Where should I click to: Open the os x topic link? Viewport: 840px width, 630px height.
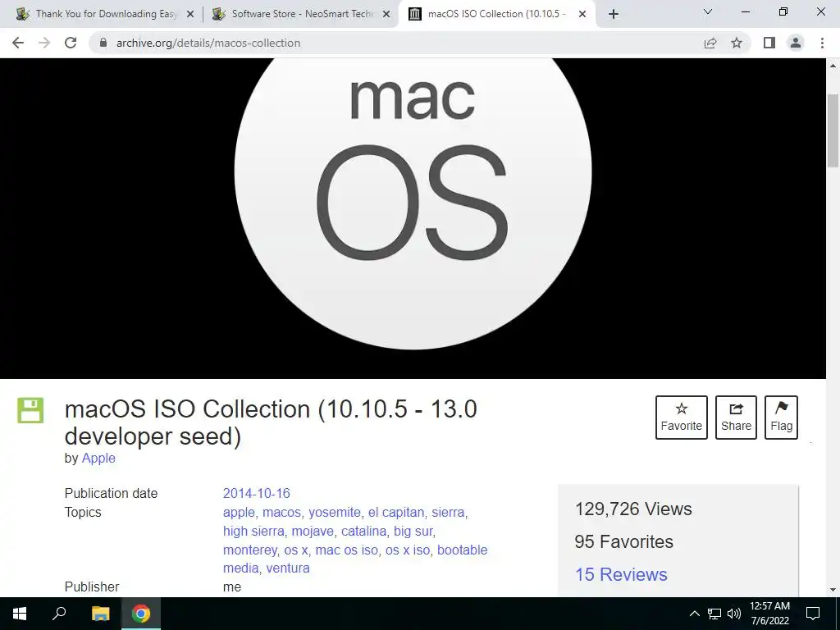296,550
